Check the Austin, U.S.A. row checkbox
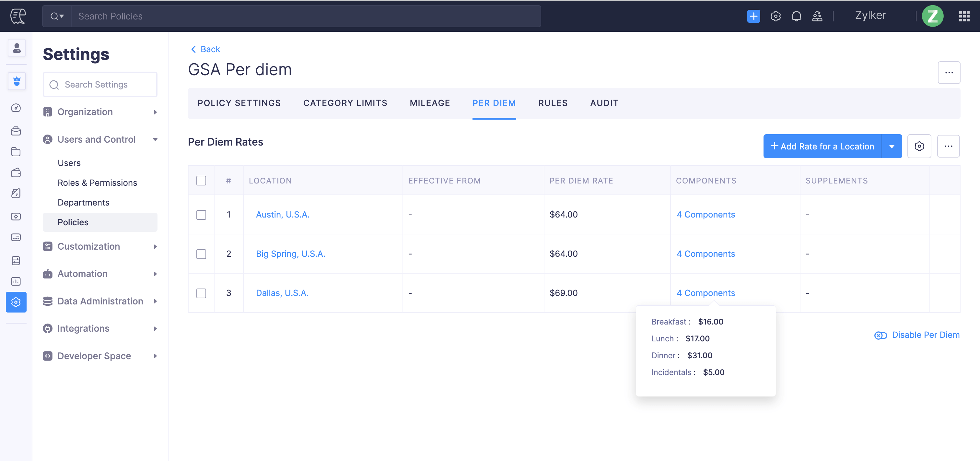Viewport: 980px width, 461px height. pyautogui.click(x=201, y=215)
